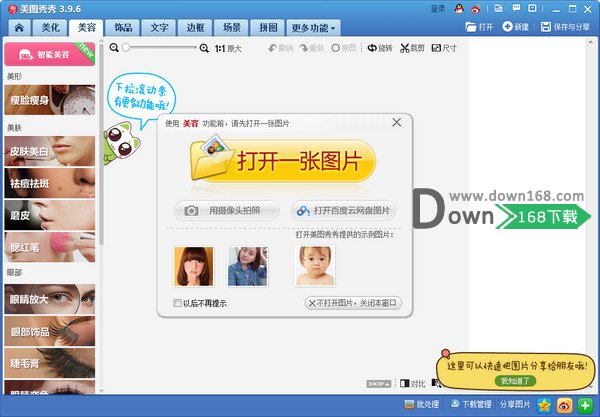
Task: Select the 眼睛放大 eye enlarge tool
Action: point(50,299)
